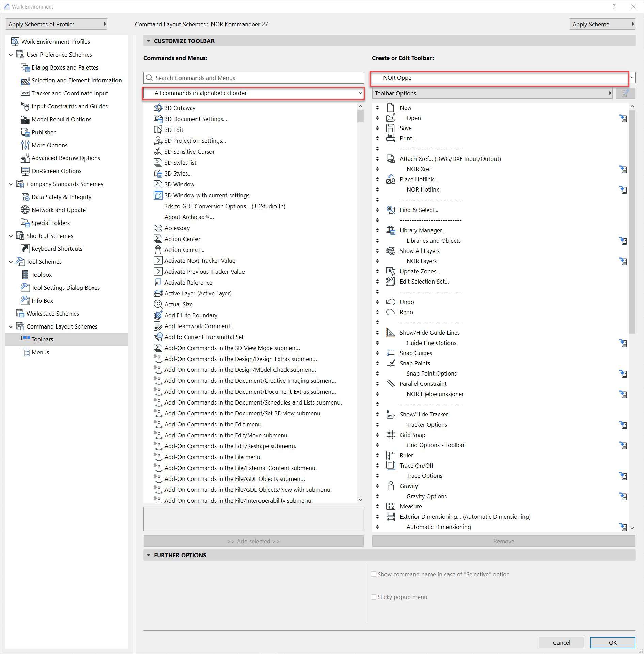644x654 pixels.
Task: Open Keyboard Shortcuts settings
Action: (57, 249)
